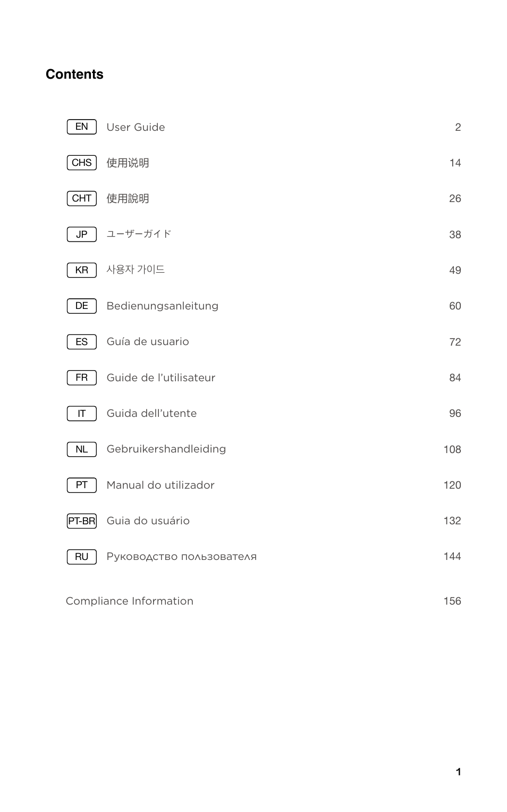Open the Compliance Information link
The width and height of the screenshot is (507, 812).
point(129,601)
